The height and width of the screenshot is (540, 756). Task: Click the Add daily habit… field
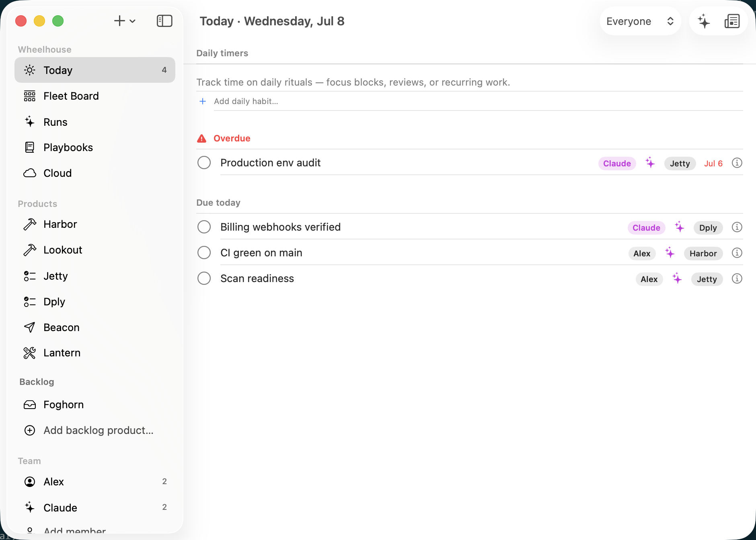[x=478, y=101]
